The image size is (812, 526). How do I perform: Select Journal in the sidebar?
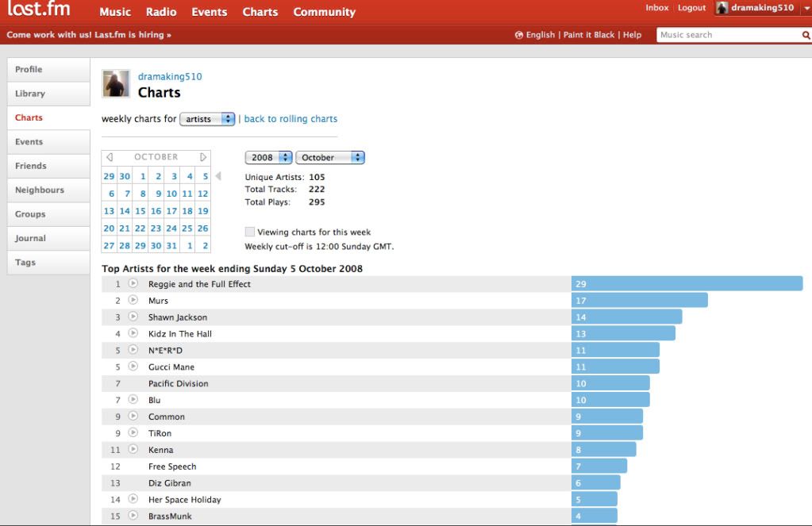[48, 238]
